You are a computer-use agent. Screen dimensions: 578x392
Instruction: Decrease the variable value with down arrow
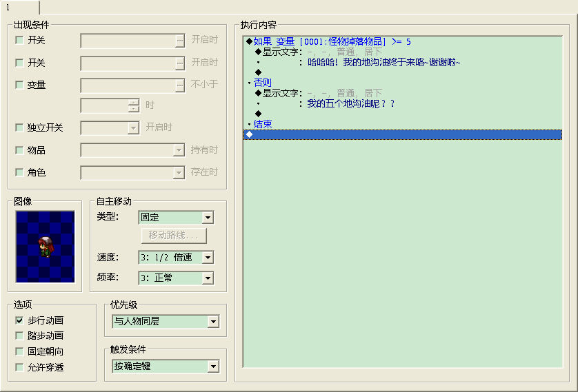point(133,109)
